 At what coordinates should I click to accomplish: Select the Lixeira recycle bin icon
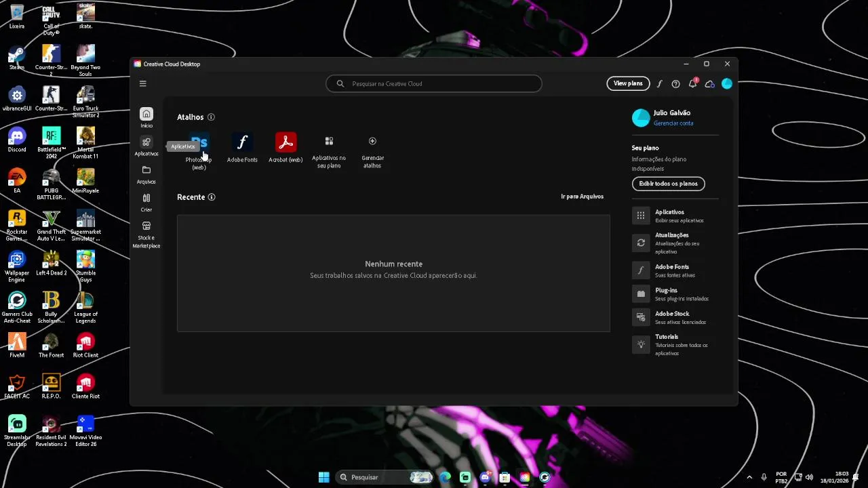click(x=17, y=17)
